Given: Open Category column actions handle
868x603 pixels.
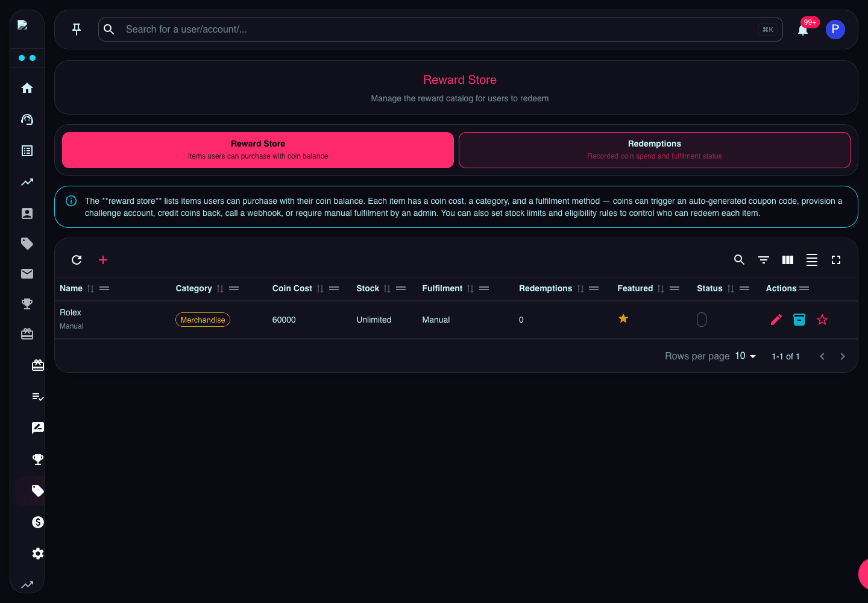Looking at the screenshot, I should [x=234, y=288].
